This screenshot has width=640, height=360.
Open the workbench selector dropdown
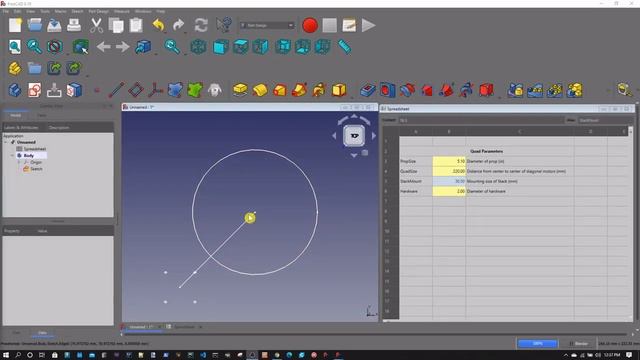coord(267,25)
